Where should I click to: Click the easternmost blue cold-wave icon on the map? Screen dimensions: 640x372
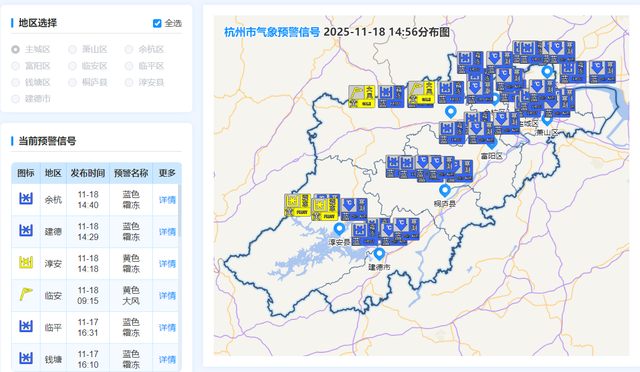602,72
